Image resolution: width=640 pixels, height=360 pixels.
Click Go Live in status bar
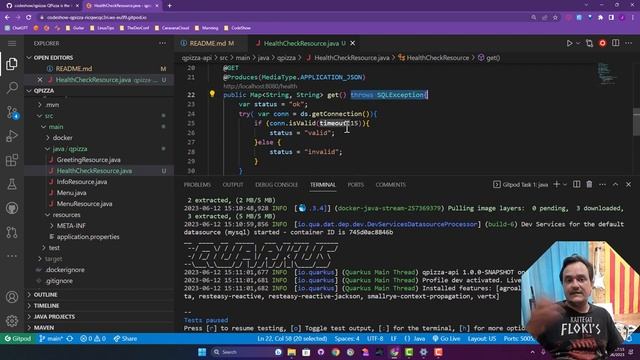[447, 339]
